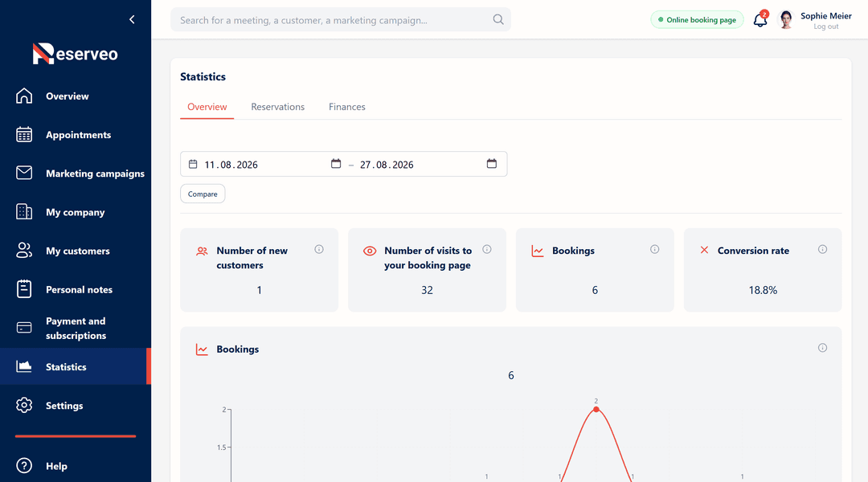
Task: Click the 18.8% conversion rate value
Action: 763,290
